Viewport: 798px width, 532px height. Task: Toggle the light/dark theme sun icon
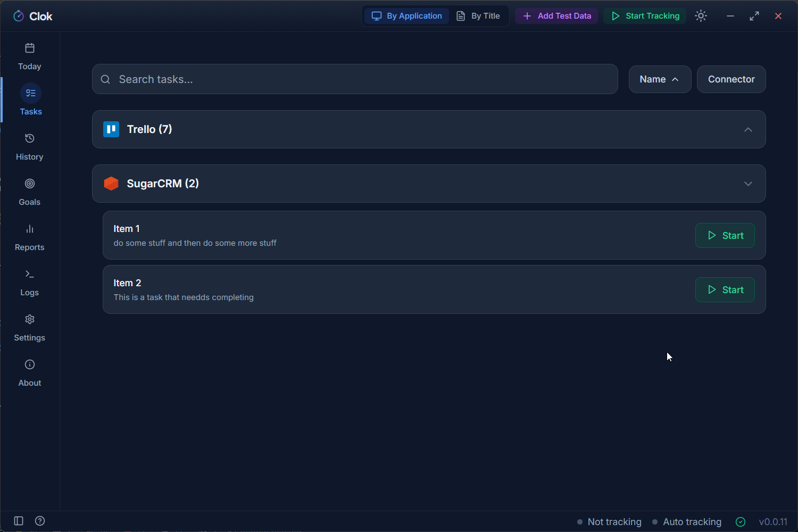[701, 16]
